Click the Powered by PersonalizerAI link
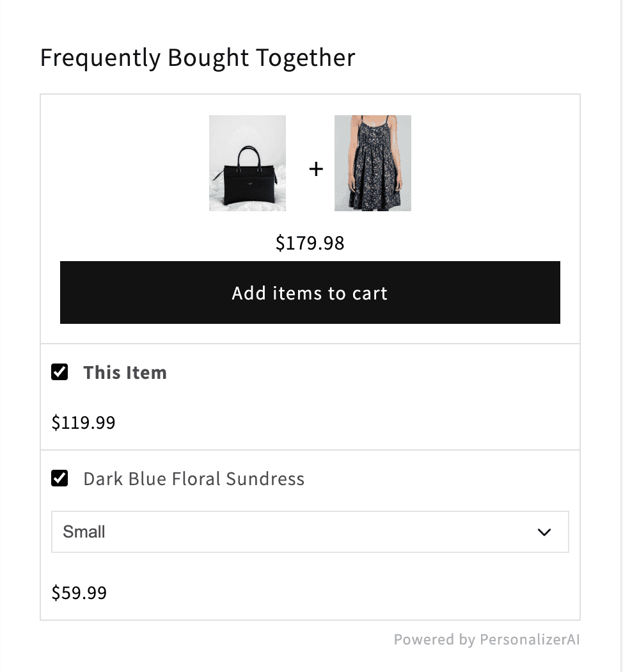This screenshot has width=623, height=672. [487, 639]
